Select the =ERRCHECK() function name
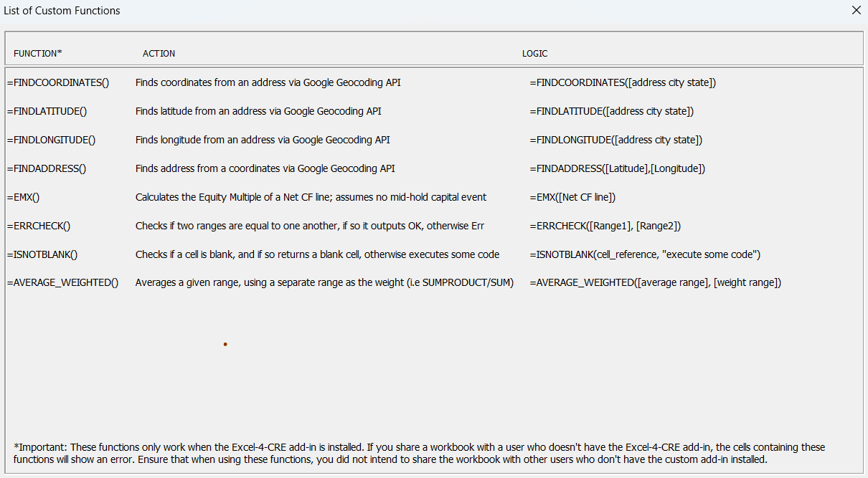The image size is (868, 478). pos(39,226)
